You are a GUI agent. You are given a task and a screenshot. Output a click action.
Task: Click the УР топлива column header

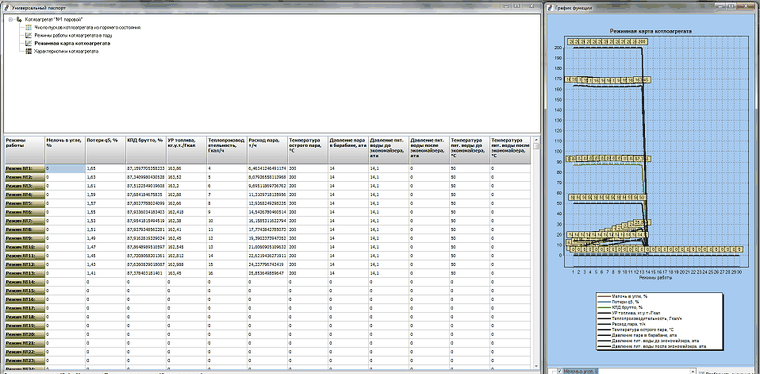(x=187, y=150)
